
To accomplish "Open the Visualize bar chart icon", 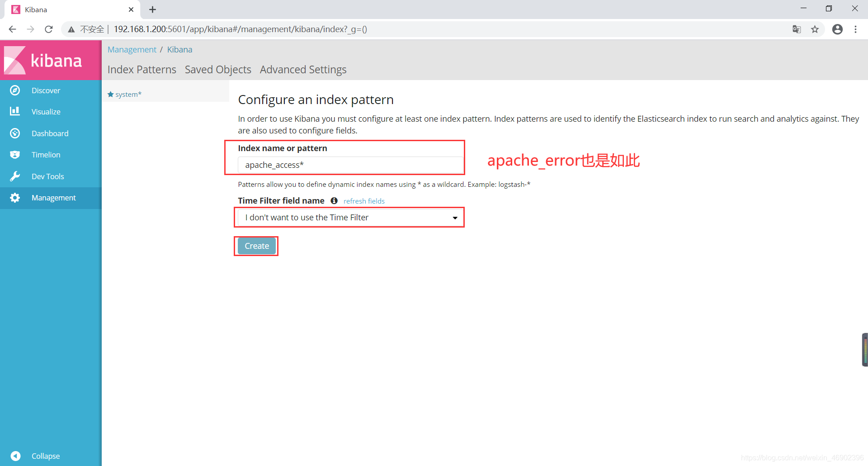I will pyautogui.click(x=15, y=111).
